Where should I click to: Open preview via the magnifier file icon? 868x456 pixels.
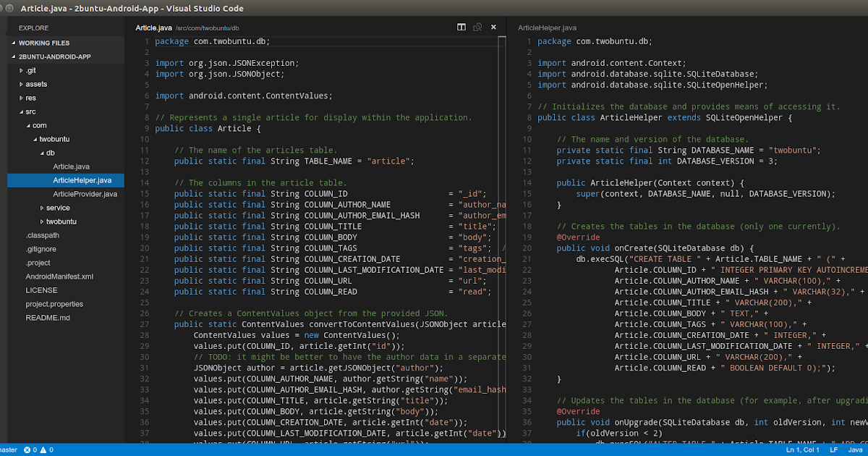[x=477, y=27]
